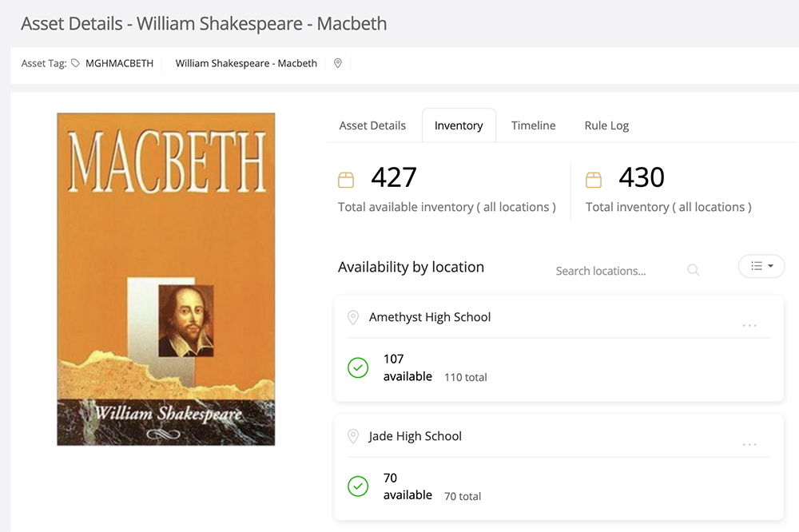Screen dimensions: 799x532
Task: Click the search magnifier next to Search locations
Action: 693,270
